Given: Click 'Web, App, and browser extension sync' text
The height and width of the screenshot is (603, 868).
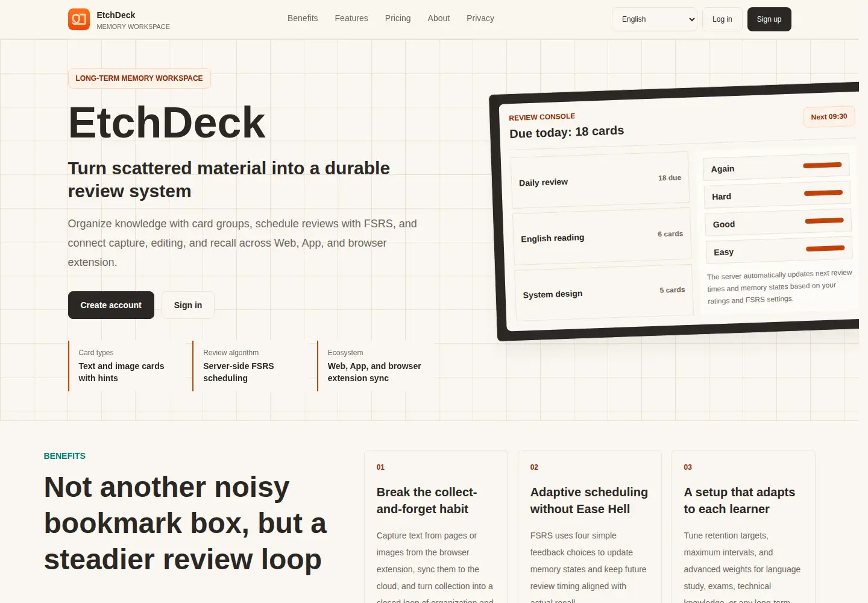Looking at the screenshot, I should pos(374,372).
